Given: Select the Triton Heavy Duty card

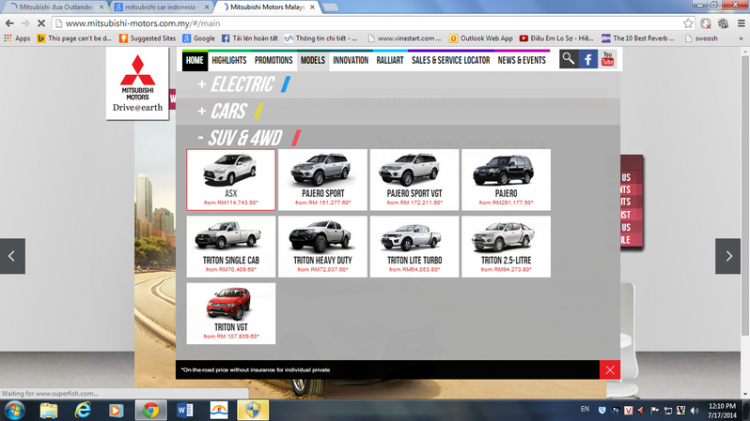Looking at the screenshot, I should point(323,246).
